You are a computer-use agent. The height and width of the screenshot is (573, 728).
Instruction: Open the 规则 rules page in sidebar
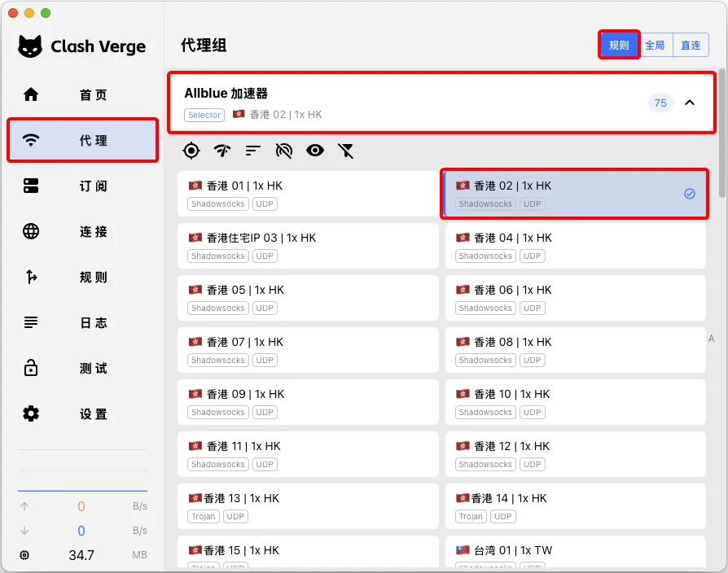(82, 277)
